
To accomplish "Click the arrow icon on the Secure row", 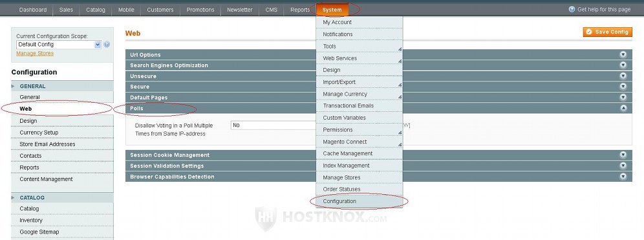I will point(623,87).
